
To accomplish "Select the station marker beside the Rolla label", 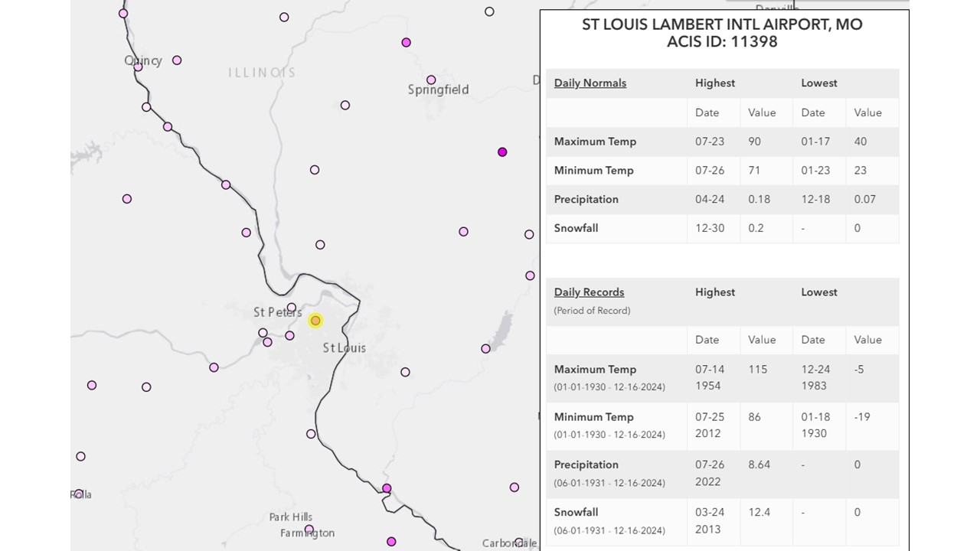I will coord(79,494).
